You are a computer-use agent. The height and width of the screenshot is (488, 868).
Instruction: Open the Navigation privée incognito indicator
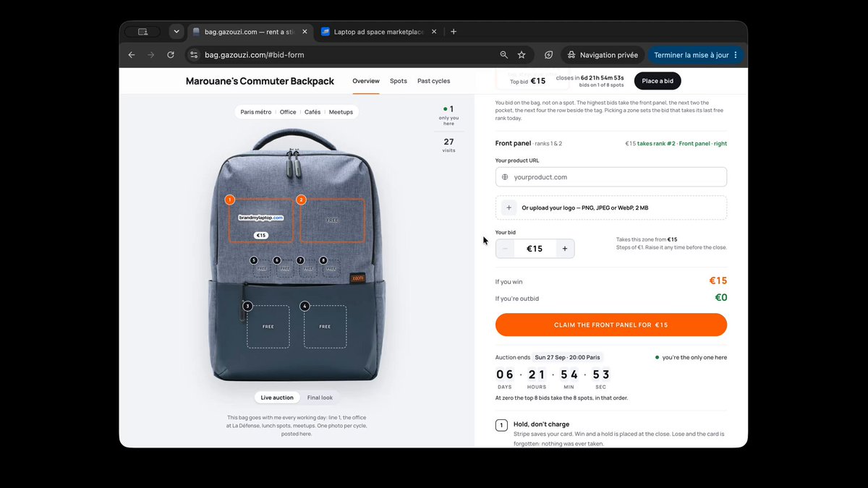[603, 55]
